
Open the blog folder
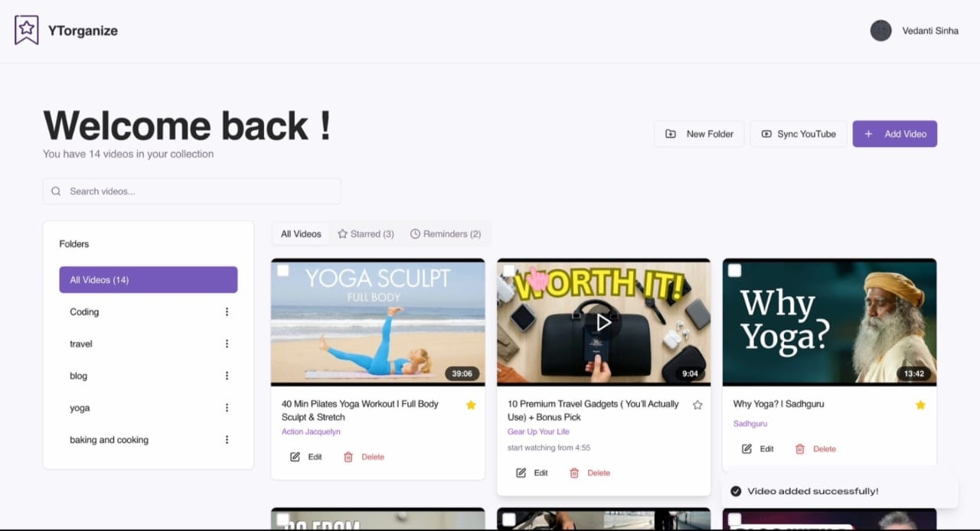tap(78, 376)
